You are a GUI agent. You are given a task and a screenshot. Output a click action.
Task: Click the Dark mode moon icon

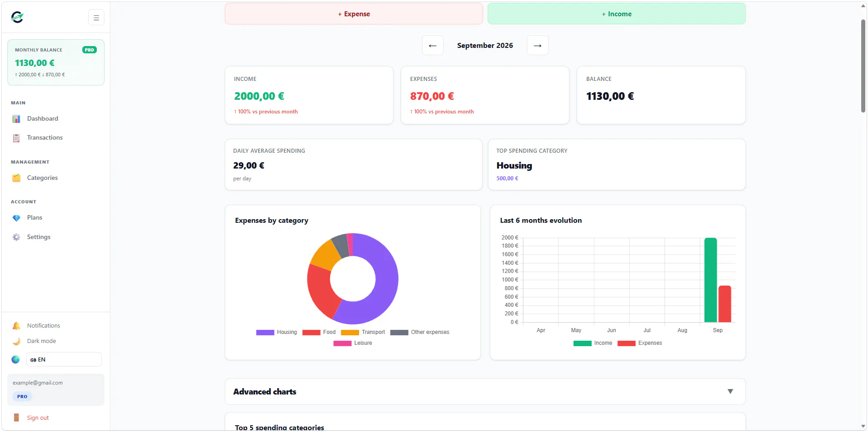point(16,341)
